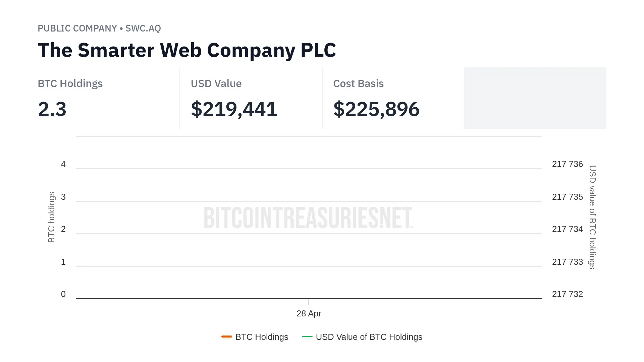Click the empty gray stat card
The image size is (644, 362).
(x=535, y=98)
